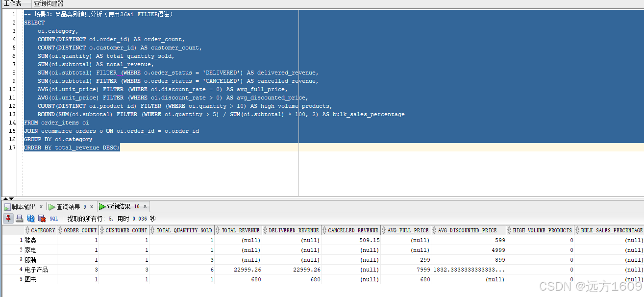Click the comment line 场景3 in editor
This screenshot has width=644, height=297.
pos(98,14)
